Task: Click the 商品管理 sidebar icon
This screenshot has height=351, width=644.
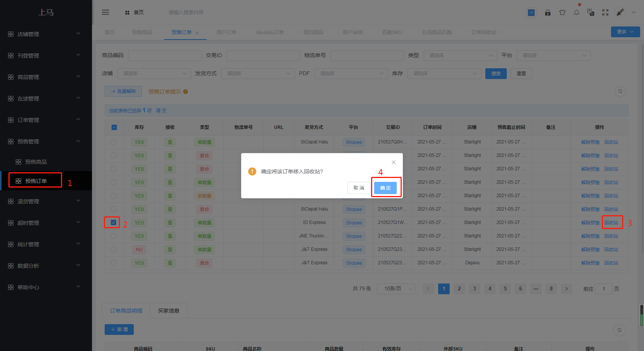Action: point(11,77)
